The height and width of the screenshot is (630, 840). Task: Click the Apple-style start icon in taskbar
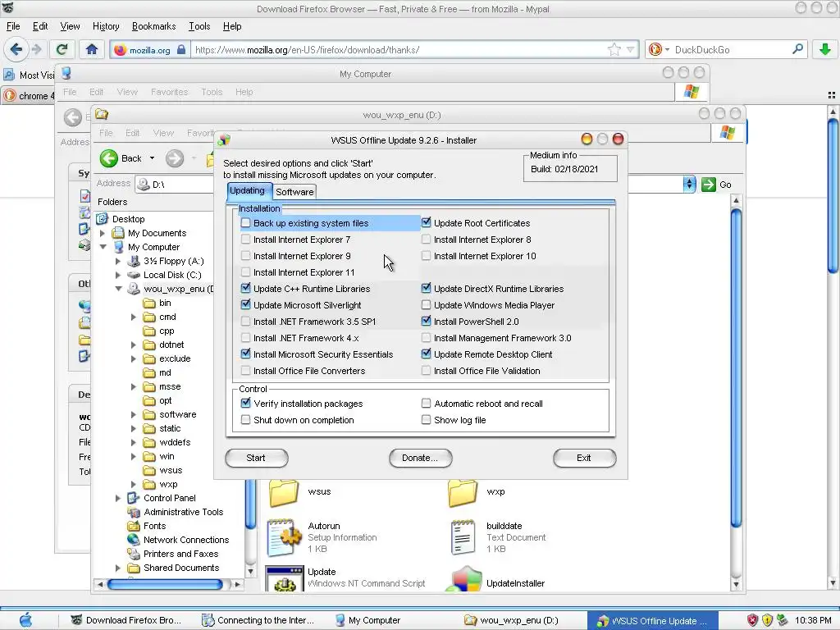point(25,620)
